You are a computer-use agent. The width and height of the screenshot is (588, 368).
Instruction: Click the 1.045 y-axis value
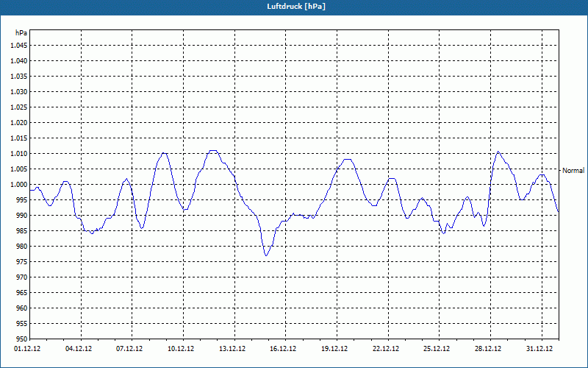(19, 46)
